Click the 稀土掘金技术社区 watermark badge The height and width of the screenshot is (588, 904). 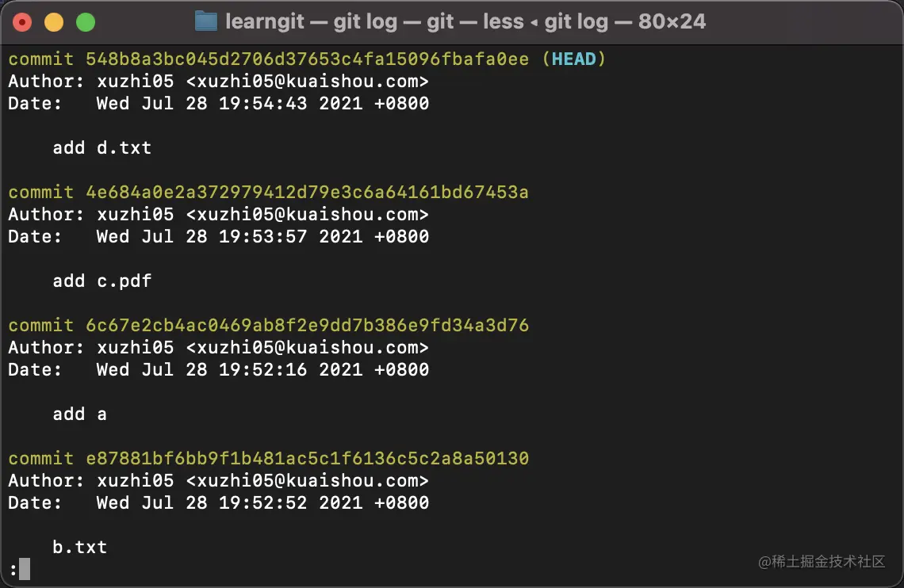(x=822, y=559)
